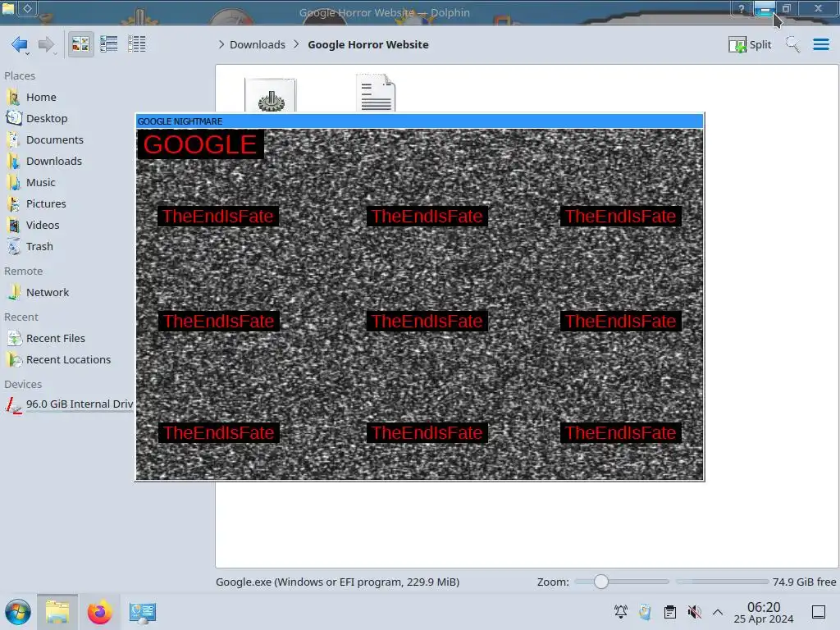The height and width of the screenshot is (630, 840).
Task: Click the 74.9 GiB free space bar
Action: [722, 582]
